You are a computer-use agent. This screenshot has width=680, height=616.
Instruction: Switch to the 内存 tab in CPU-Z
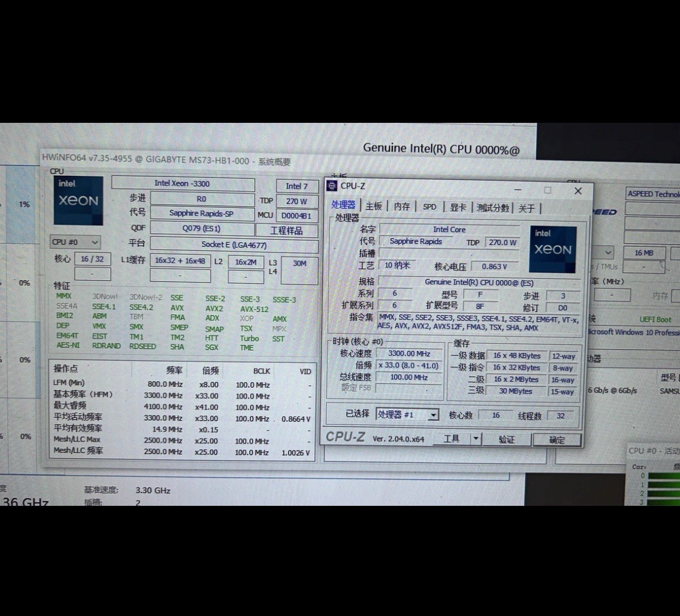point(401,207)
